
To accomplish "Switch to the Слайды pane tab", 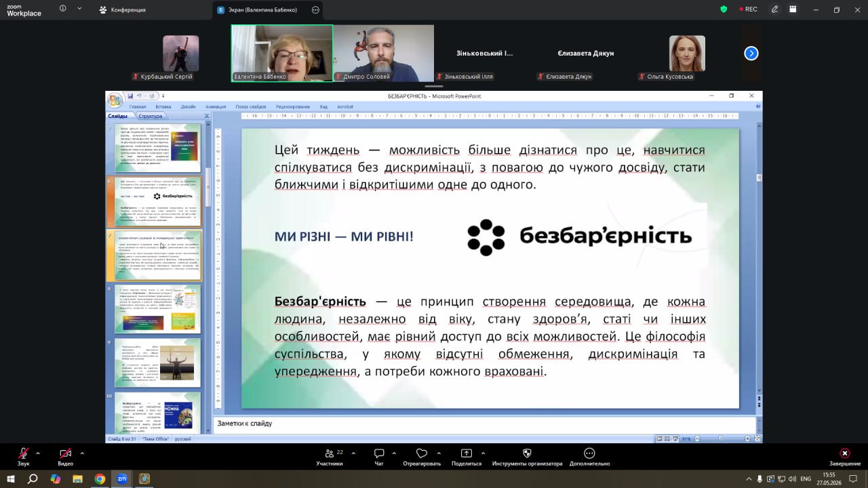I will pos(118,117).
